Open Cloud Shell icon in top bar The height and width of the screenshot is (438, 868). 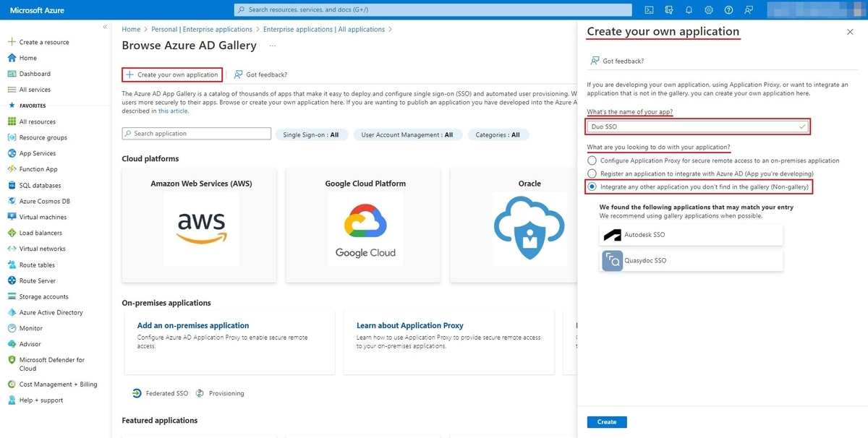[650, 10]
